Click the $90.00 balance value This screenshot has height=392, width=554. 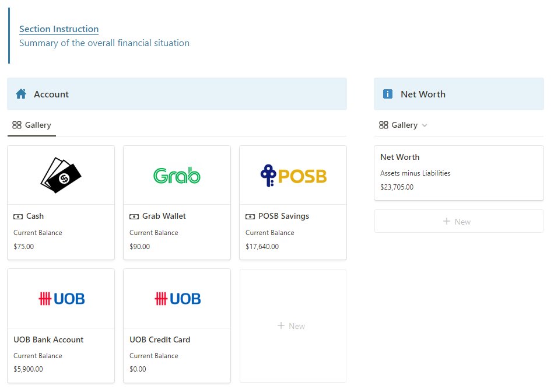139,246
